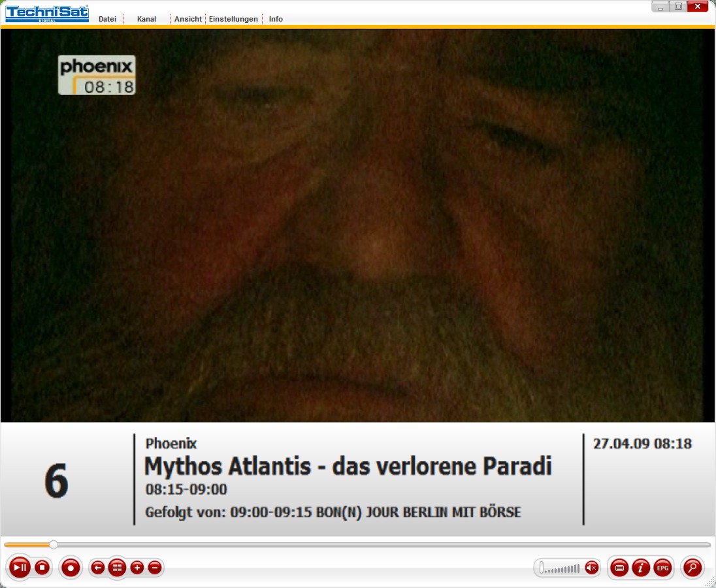This screenshot has width=716, height=588.
Task: Open the channel list icon
Action: coord(118,568)
